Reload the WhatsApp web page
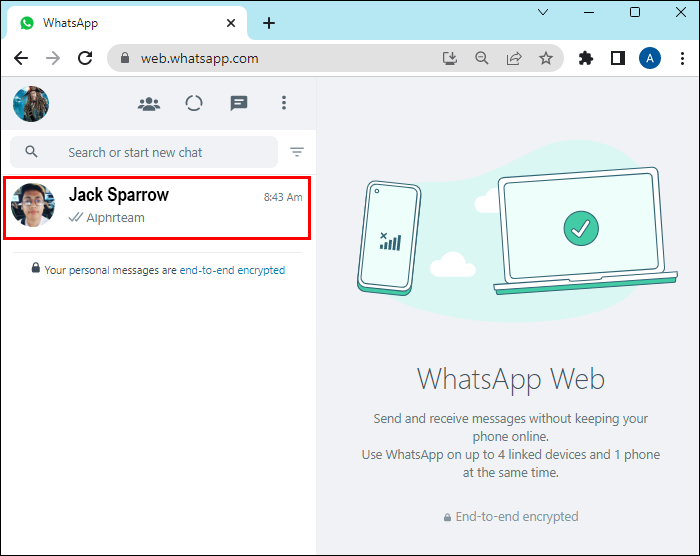Screen dimensions: 700x556 coord(85,58)
